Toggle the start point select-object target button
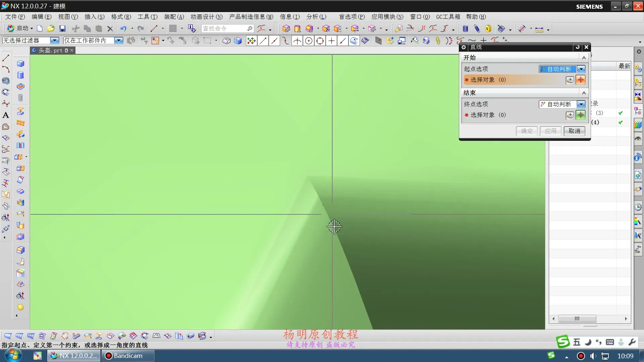Image resolution: width=644 pixels, height=362 pixels. point(581,80)
